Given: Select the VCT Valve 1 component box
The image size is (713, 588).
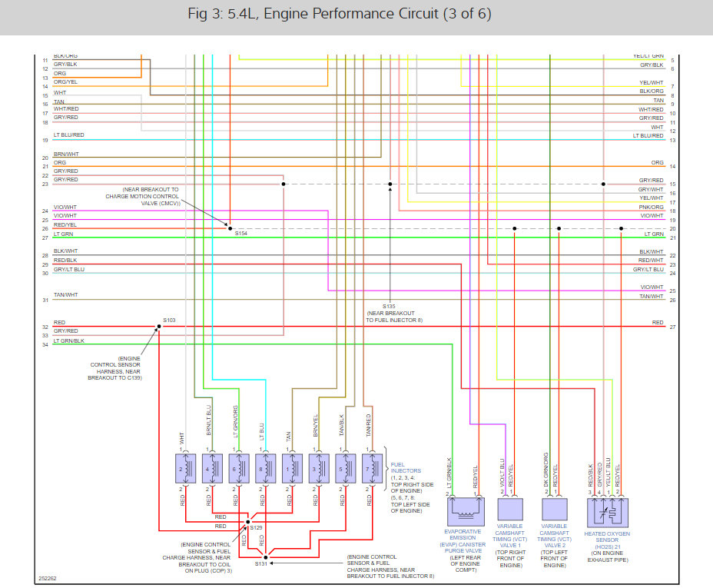Looking at the screenshot, I should click(510, 509).
